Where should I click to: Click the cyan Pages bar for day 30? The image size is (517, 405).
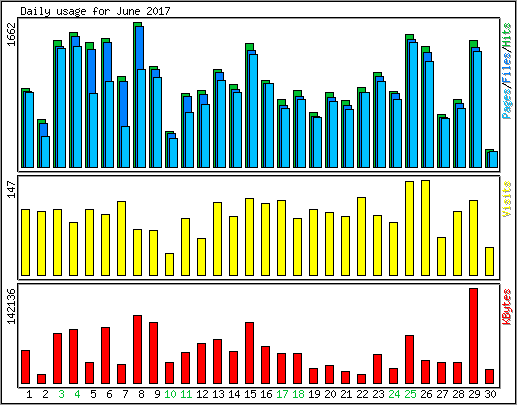[x=494, y=159]
